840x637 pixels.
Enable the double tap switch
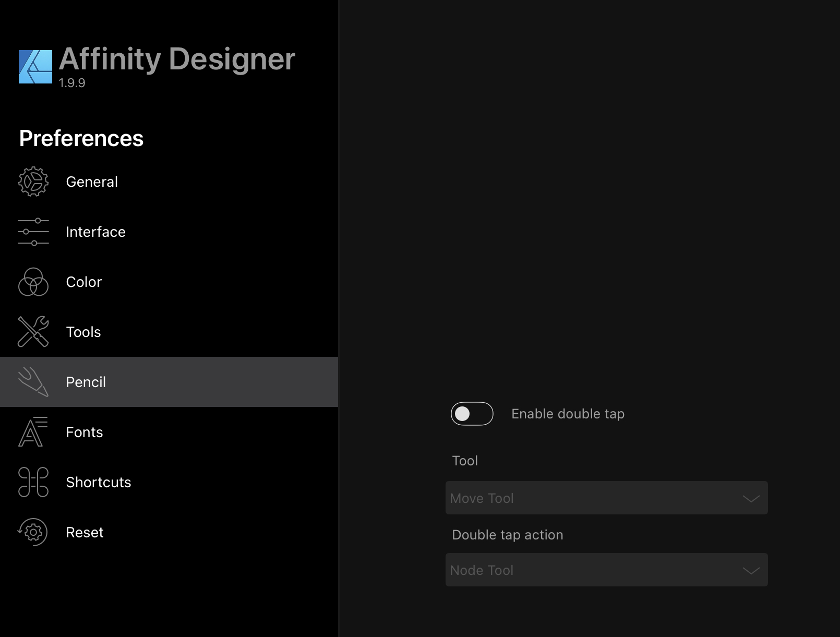pos(472,414)
